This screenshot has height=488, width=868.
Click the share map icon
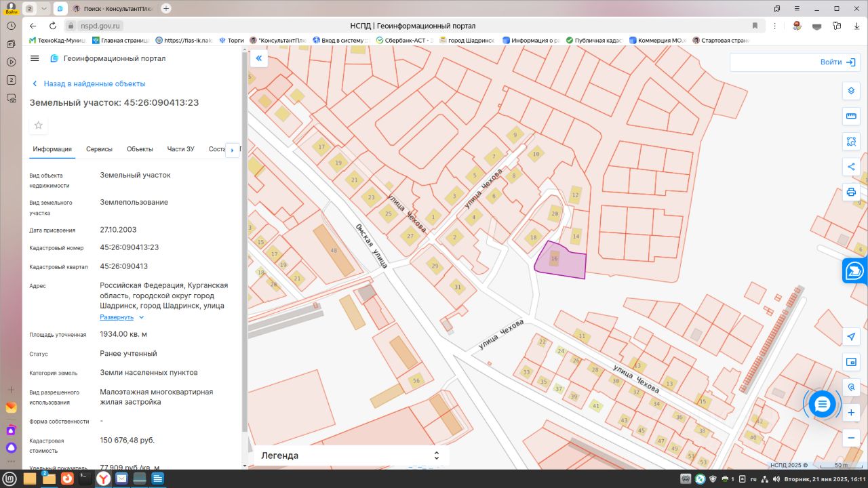[x=851, y=167]
